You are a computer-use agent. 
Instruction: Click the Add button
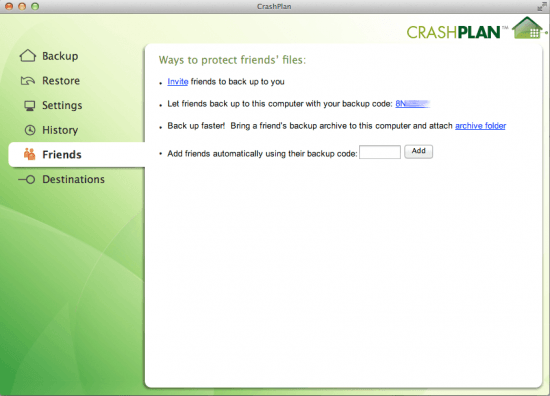(418, 152)
